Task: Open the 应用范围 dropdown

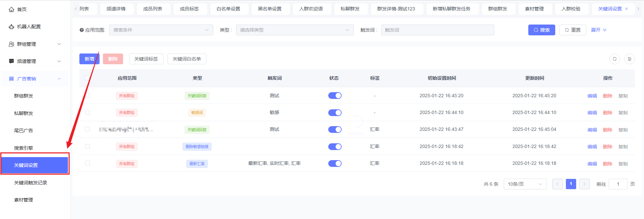Action: 161,30
